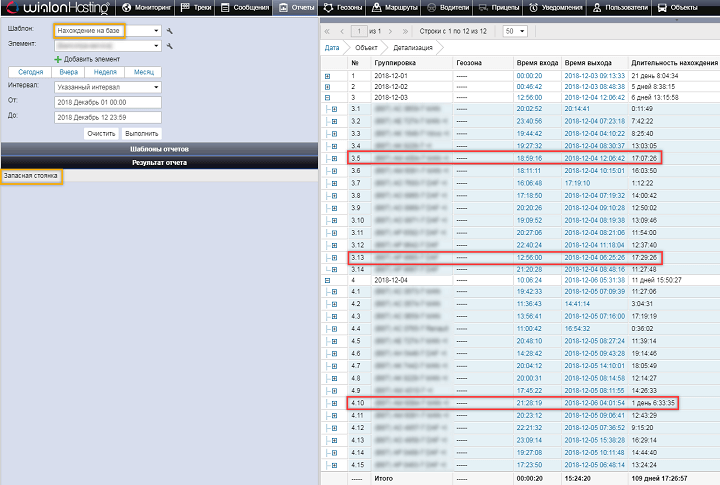The width and height of the screenshot is (720, 485).
Task: Collapse row 3 for 2018-12-03
Action: (327, 98)
